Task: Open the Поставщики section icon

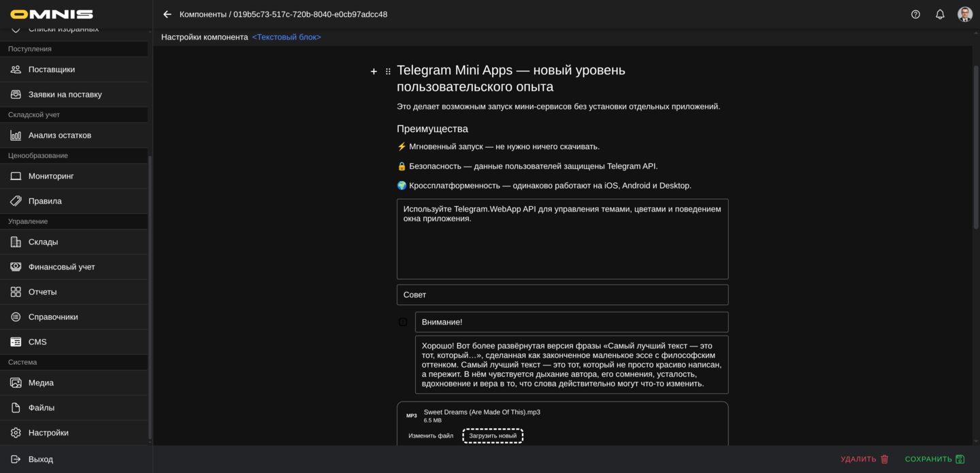Action: click(16, 69)
